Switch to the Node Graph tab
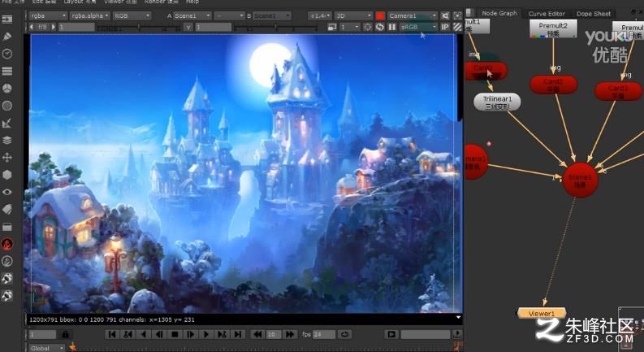 (x=499, y=13)
